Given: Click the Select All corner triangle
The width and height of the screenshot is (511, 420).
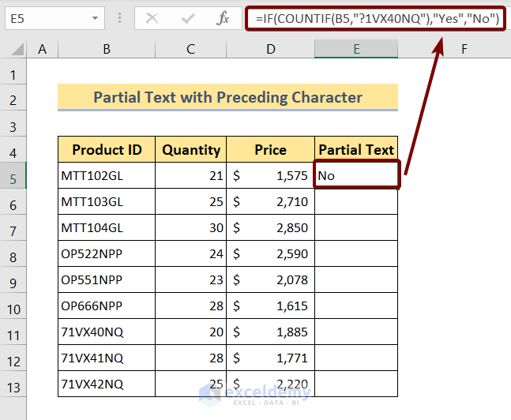Looking at the screenshot, I should [x=13, y=50].
